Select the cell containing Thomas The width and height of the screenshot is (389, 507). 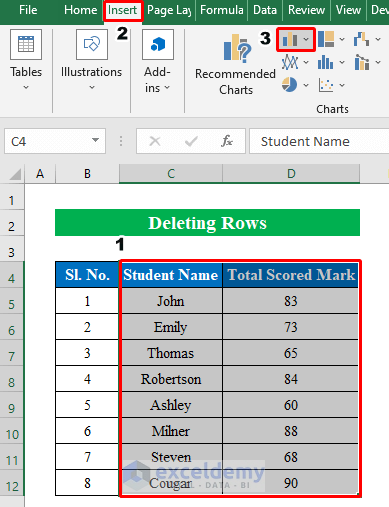point(171,353)
